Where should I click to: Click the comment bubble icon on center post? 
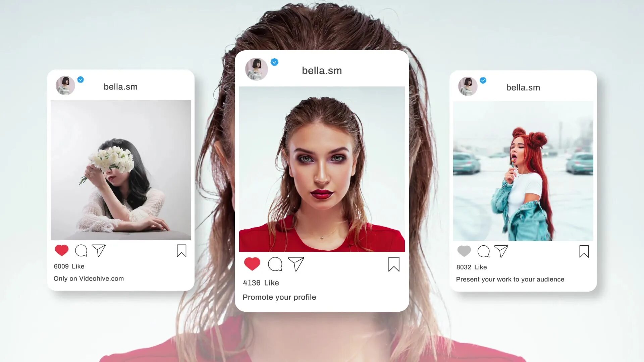pos(274,264)
